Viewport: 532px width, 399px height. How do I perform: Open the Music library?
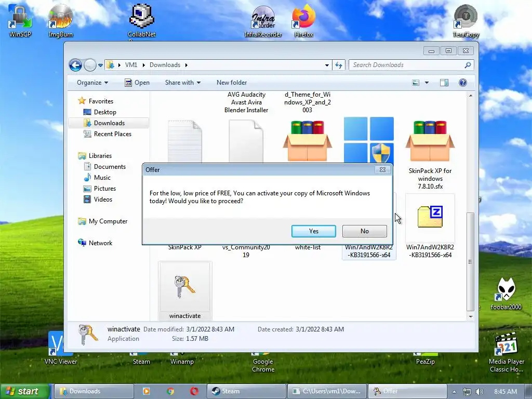[102, 178]
